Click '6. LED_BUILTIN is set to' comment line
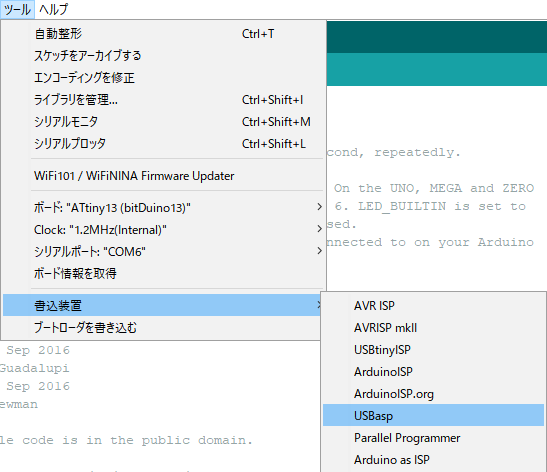 (x=430, y=207)
